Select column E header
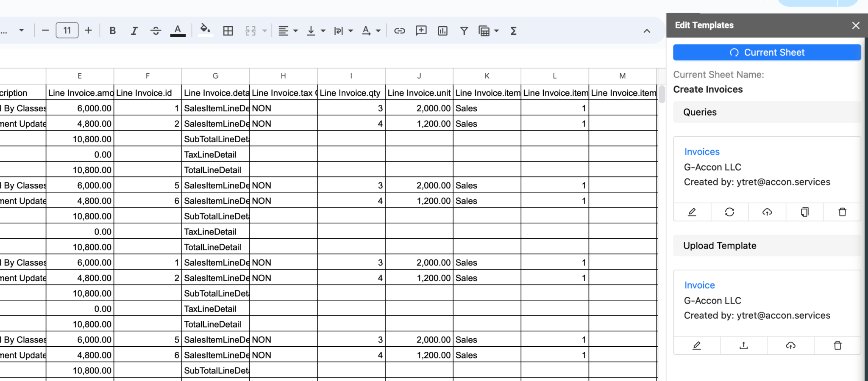Image resolution: width=868 pixels, height=381 pixels. pos(80,76)
